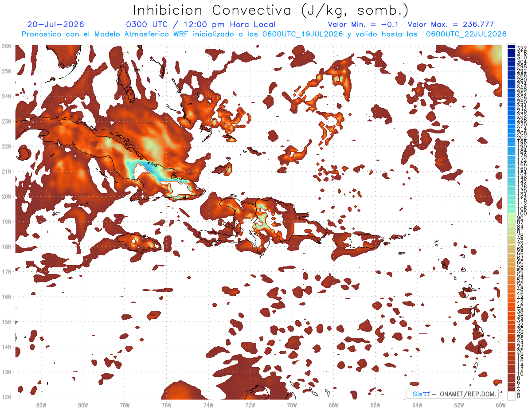This screenshot has height=411, width=532.
Task: Click the '322' color scale value
Action: pyautogui.click(x=522, y=48)
